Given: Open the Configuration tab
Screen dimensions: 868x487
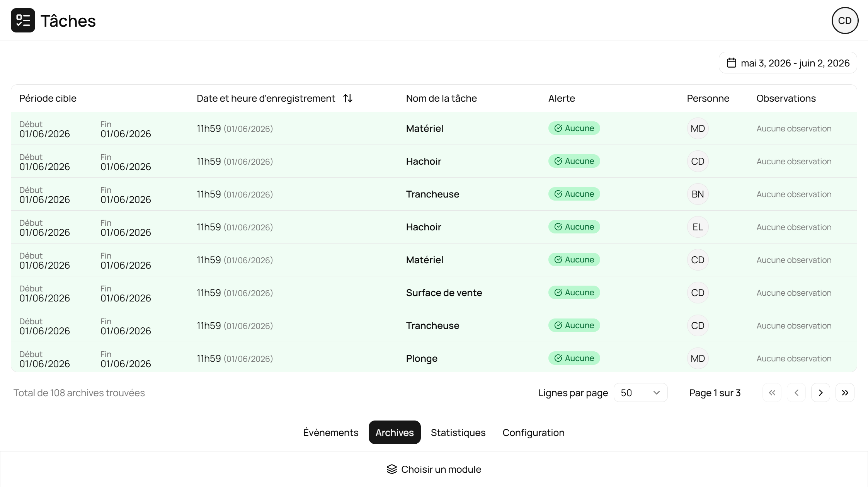Looking at the screenshot, I should [533, 433].
